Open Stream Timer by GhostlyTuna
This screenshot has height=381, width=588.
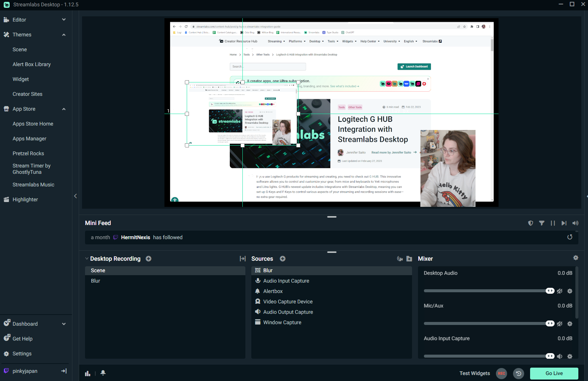point(32,169)
